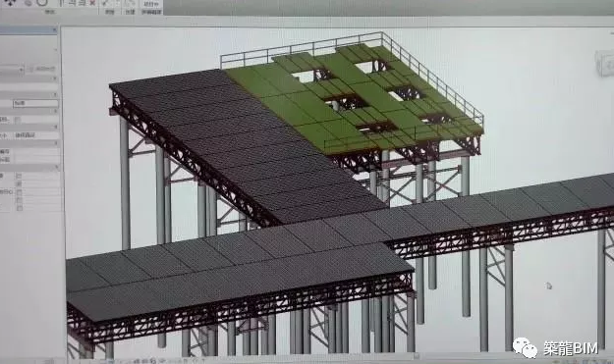Click the red X delete icon in the ribbon
Viewport: 614px width, 364px height.
[x=92, y=3]
